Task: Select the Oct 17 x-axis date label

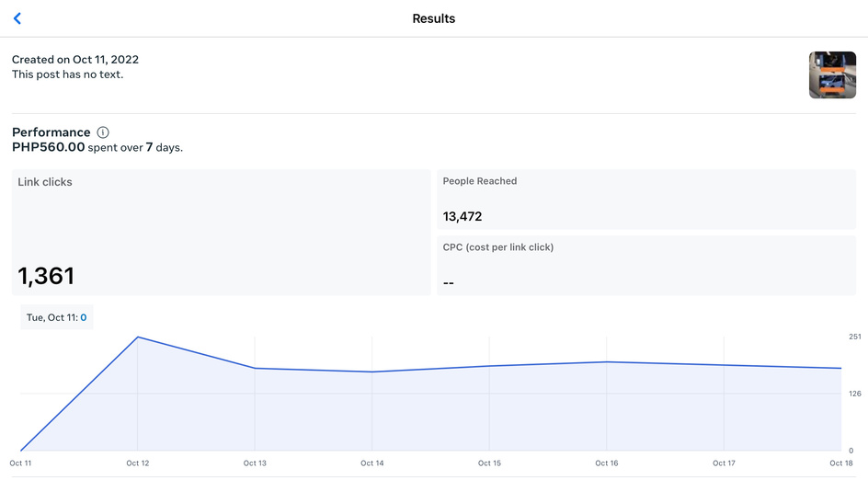Action: click(x=724, y=463)
